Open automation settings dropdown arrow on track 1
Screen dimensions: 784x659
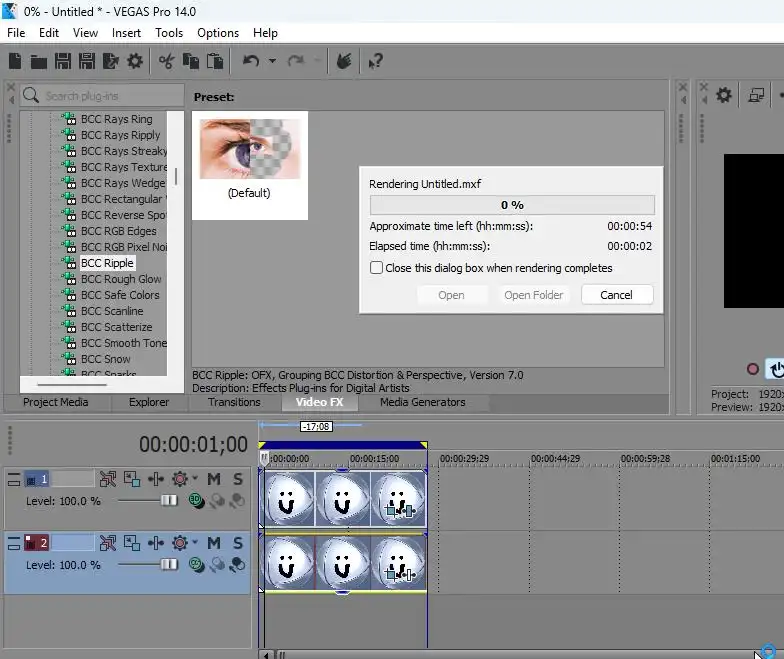[195, 478]
